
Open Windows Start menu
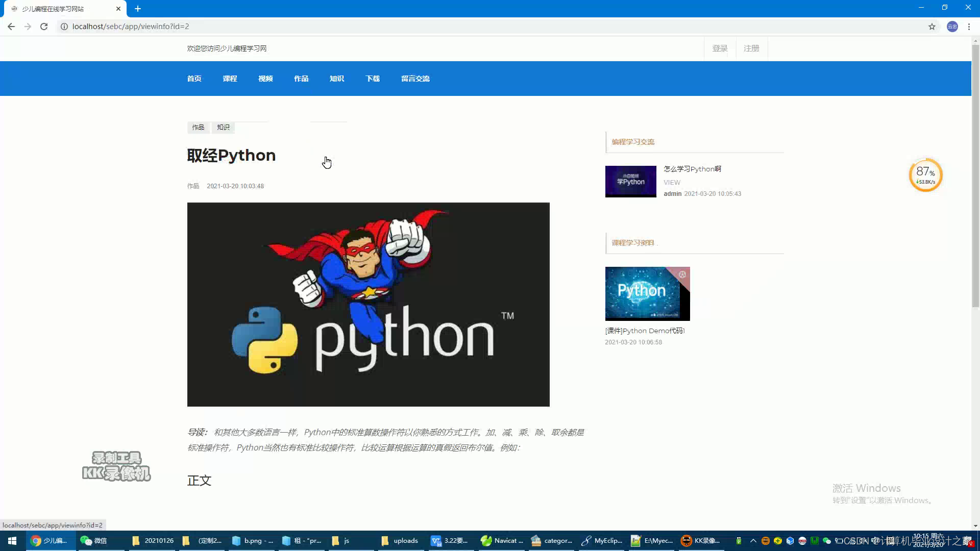click(x=12, y=541)
